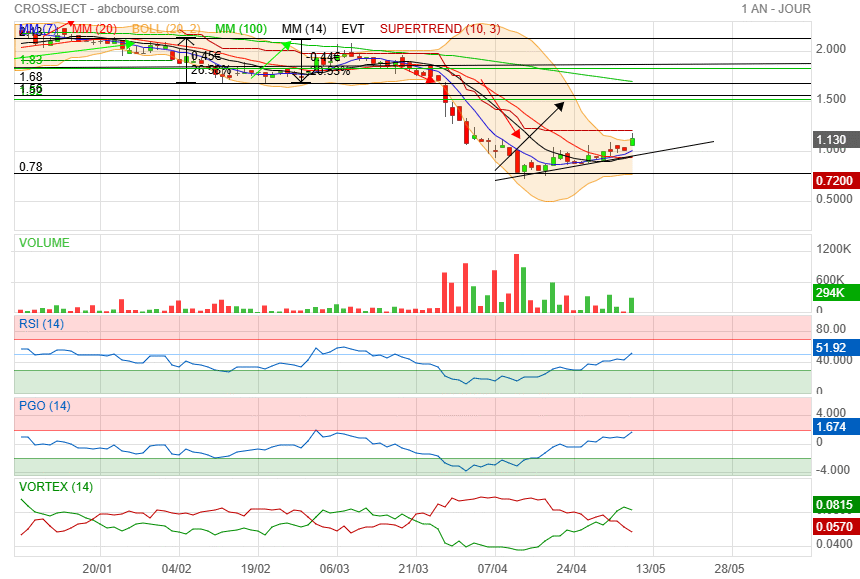This screenshot has width=860, height=579.
Task: Click the "MM (20)" legend label
Action: pos(94,29)
